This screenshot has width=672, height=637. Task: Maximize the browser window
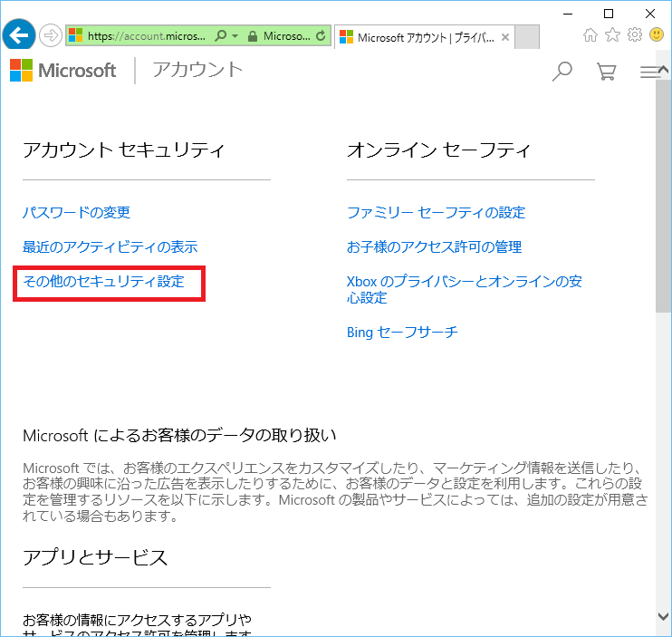[x=609, y=14]
